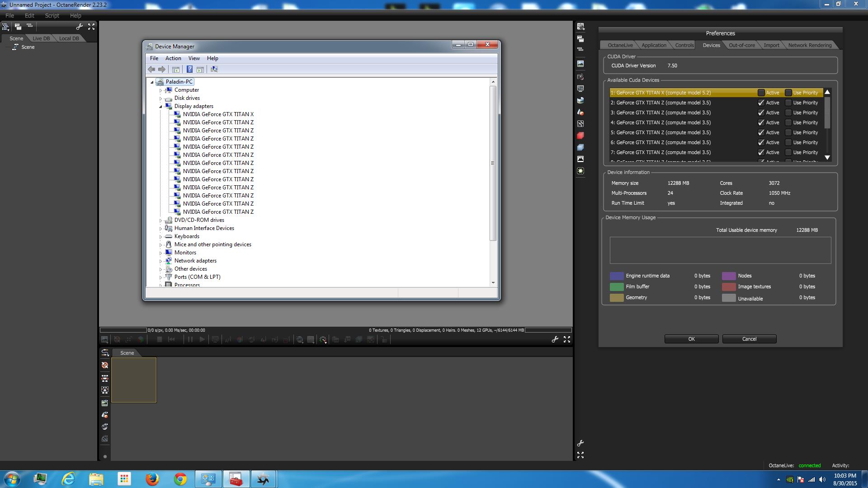Uncheck Active for device 2 TITAN Z
This screenshot has width=868, height=488.
[x=761, y=103]
